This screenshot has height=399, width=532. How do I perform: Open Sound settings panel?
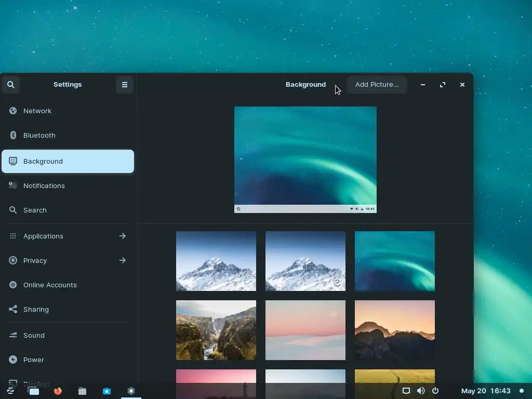pos(68,335)
